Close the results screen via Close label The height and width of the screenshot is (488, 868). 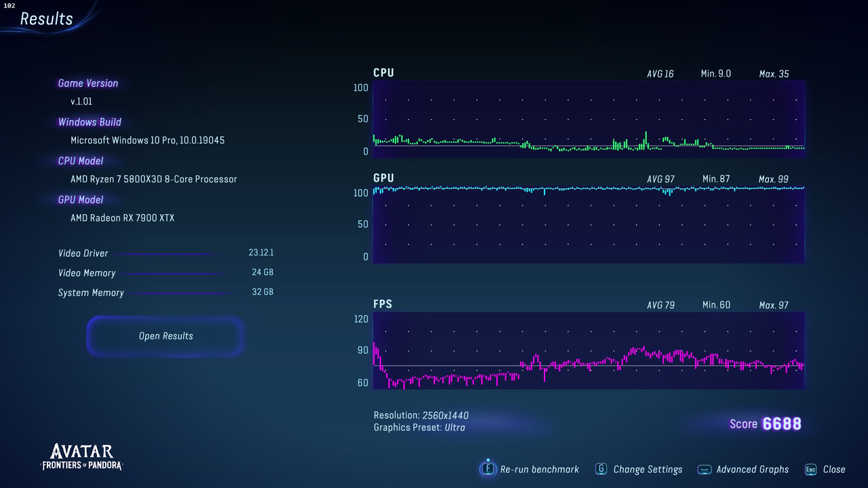[834, 469]
